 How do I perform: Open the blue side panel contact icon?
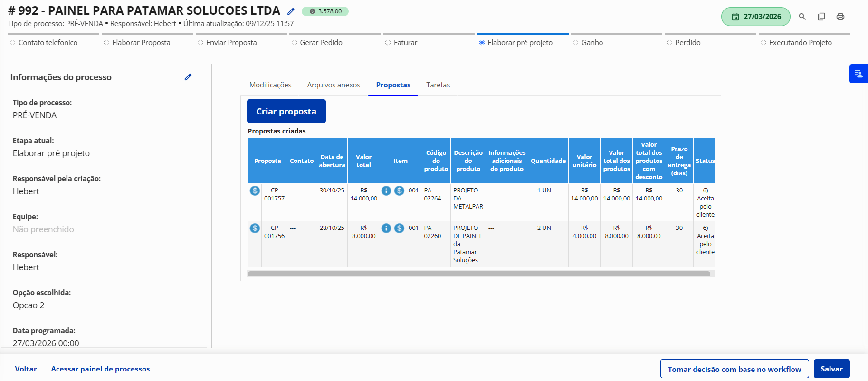pyautogui.click(x=858, y=74)
